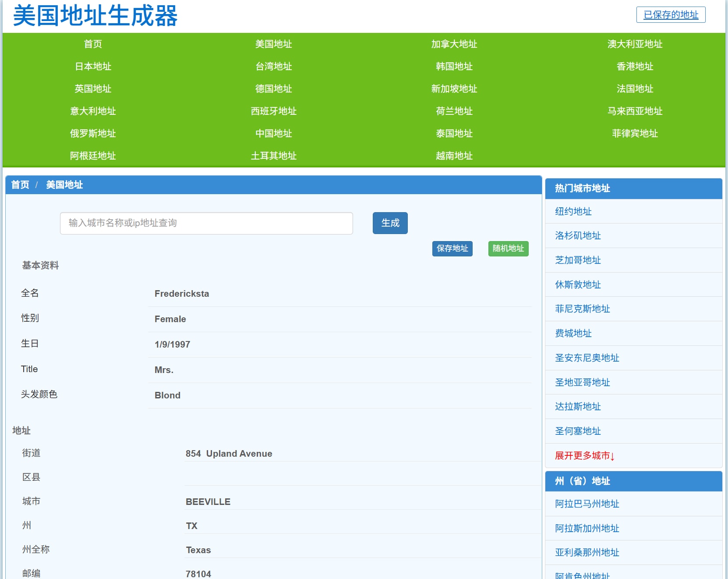This screenshot has height=579, width=728.
Task: Select 土耳其地址 in the green menu
Action: tap(273, 156)
